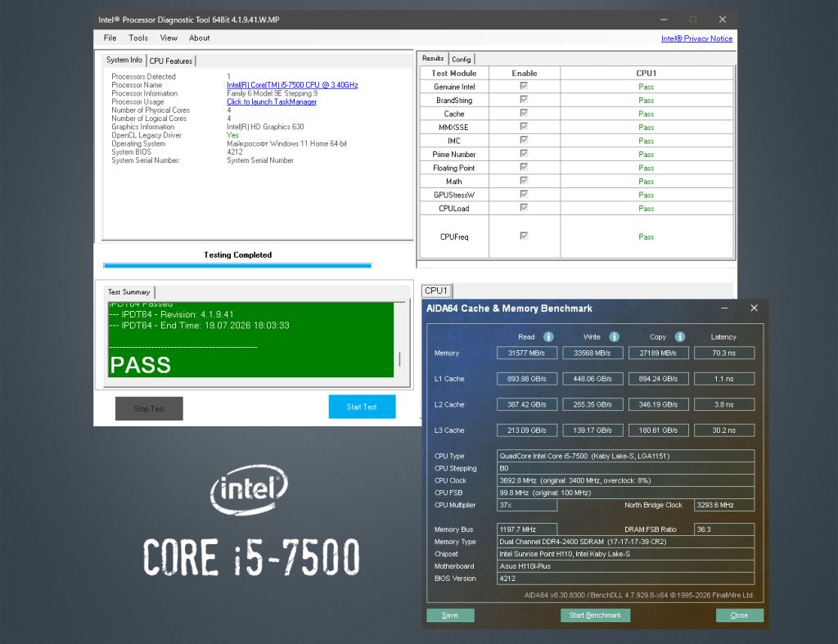Viewport: 838px width, 644px height.
Task: Toggle the Genuine Intel test checkbox
Action: (x=524, y=85)
